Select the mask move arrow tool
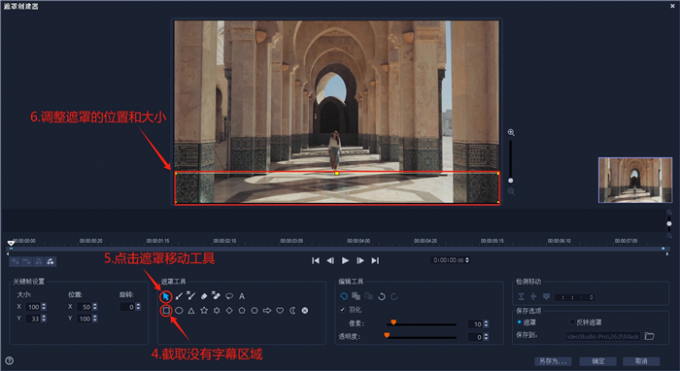 click(166, 297)
